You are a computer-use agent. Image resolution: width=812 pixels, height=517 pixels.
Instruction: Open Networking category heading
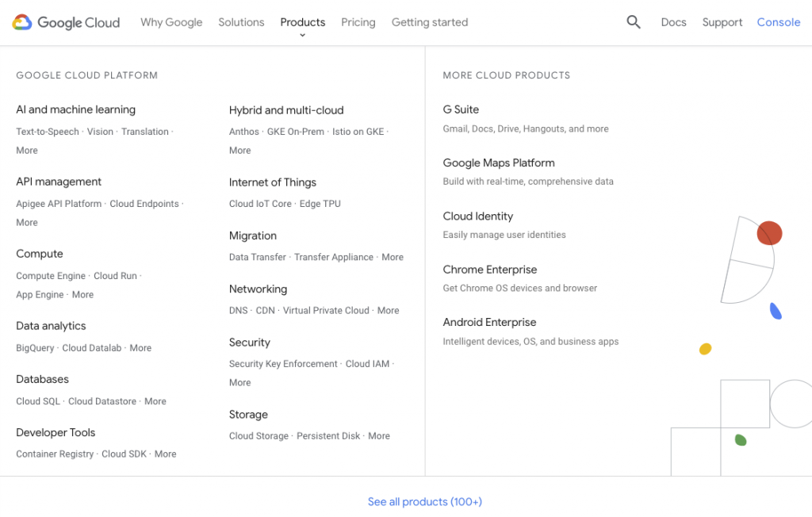click(x=258, y=289)
